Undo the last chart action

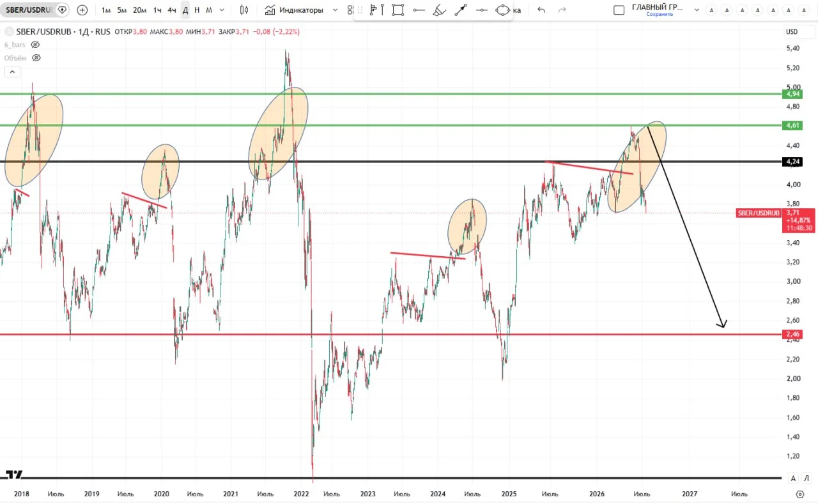[541, 10]
